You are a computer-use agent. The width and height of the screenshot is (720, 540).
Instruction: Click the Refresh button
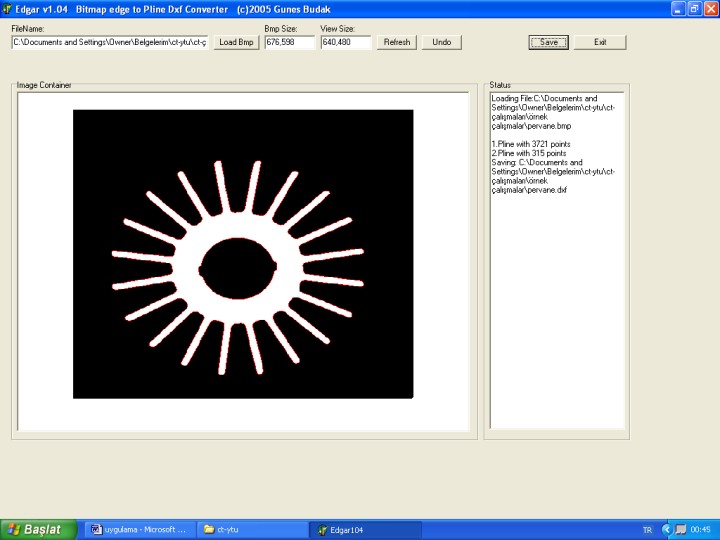tap(397, 43)
